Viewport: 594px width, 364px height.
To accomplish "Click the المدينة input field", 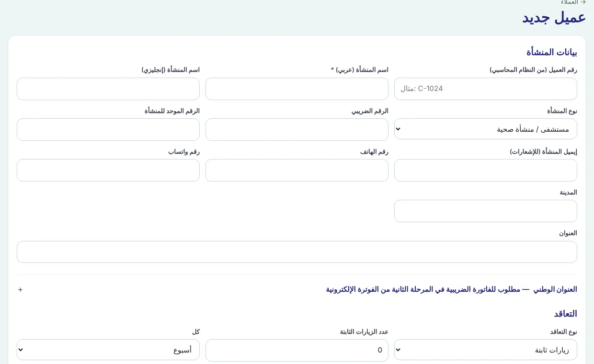I will pyautogui.click(x=486, y=211).
